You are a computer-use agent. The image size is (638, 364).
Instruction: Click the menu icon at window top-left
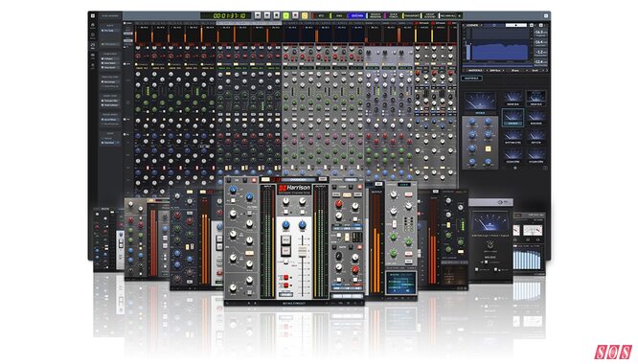[x=93, y=15]
